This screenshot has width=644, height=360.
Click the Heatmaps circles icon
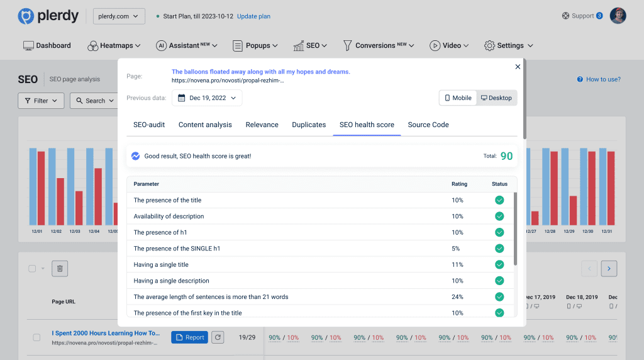click(93, 45)
